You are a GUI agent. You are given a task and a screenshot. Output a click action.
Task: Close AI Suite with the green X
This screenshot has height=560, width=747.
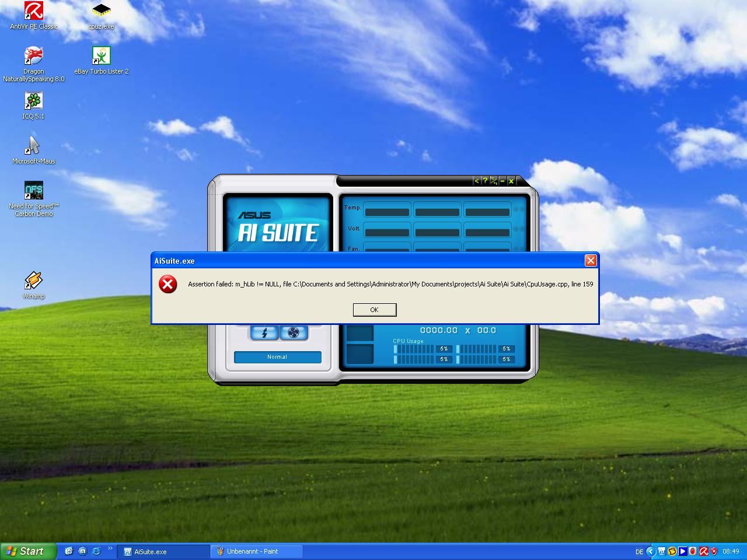[511, 181]
